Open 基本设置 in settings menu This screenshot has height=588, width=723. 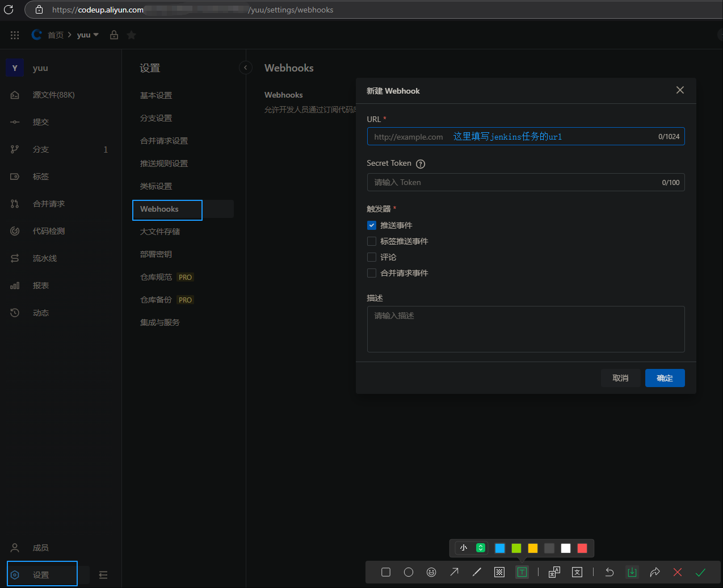coord(156,95)
